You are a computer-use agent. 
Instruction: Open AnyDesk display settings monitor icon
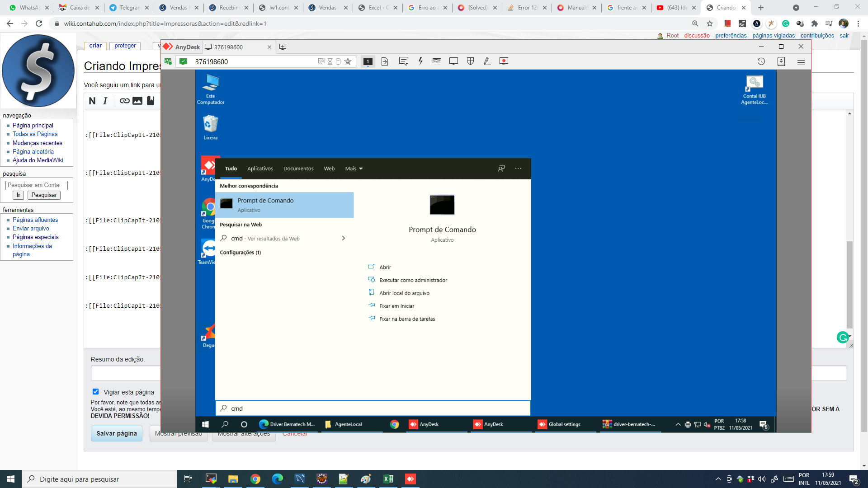[x=453, y=61]
